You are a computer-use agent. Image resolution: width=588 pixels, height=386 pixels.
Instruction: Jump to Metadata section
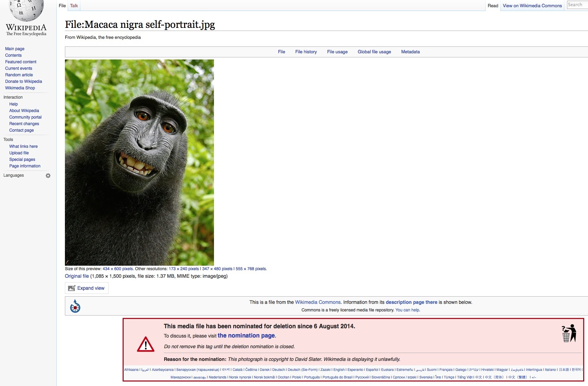point(410,52)
